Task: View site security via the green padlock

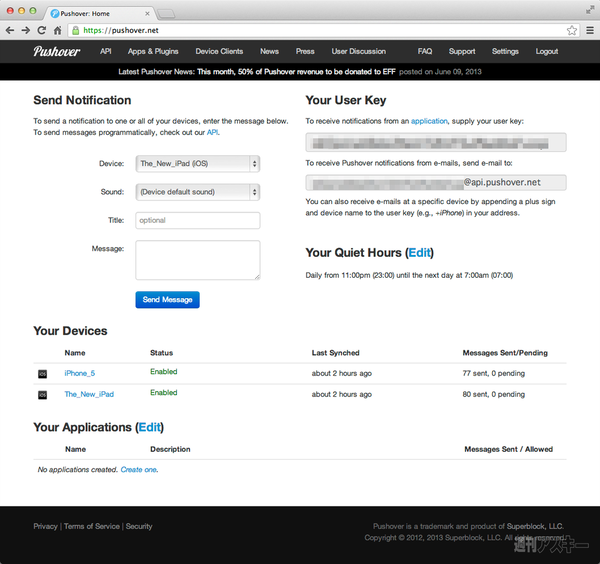Action: (76, 30)
